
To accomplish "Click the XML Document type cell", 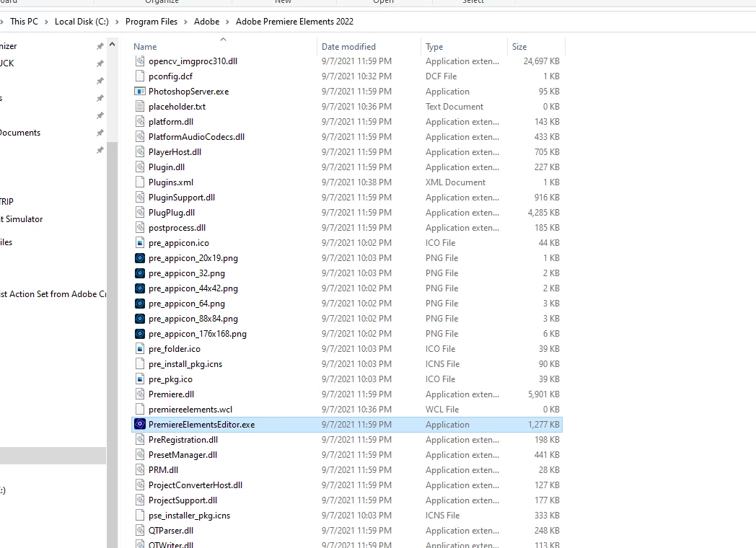I will coord(456,182).
